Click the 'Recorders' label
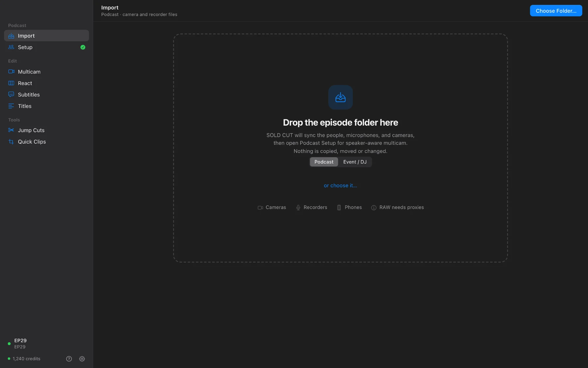This screenshot has width=588, height=368. [x=315, y=207]
